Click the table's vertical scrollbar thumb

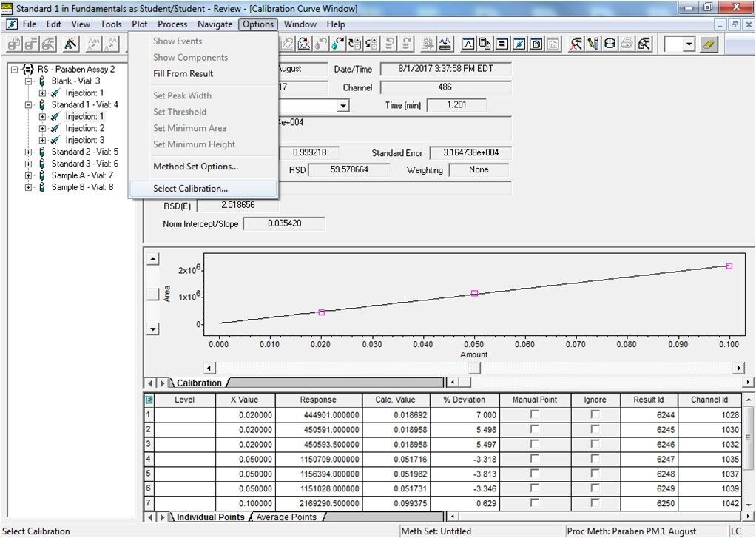[748, 437]
